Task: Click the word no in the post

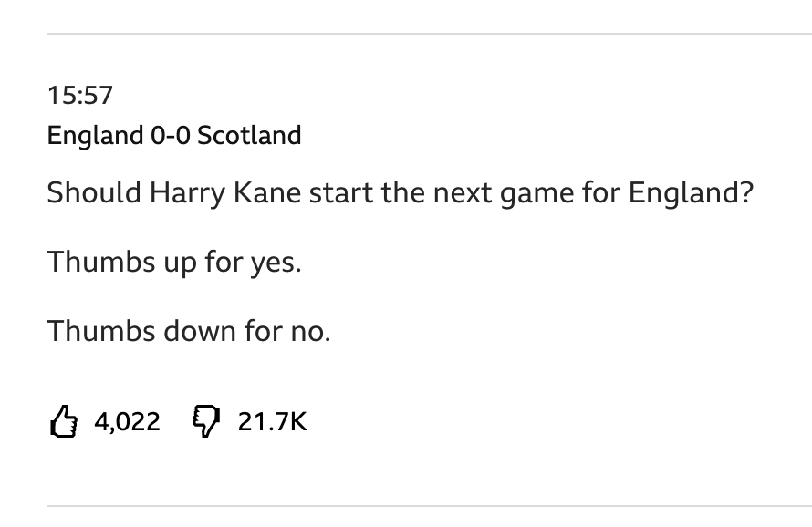Action: point(308,331)
